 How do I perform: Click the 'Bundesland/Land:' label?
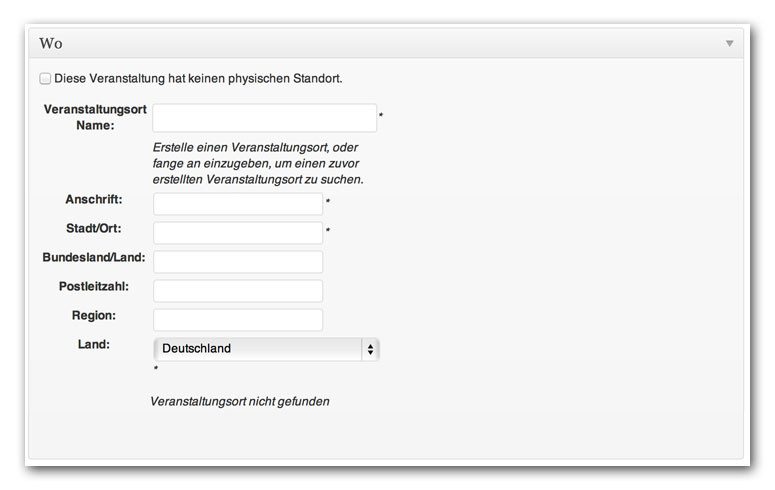94,257
